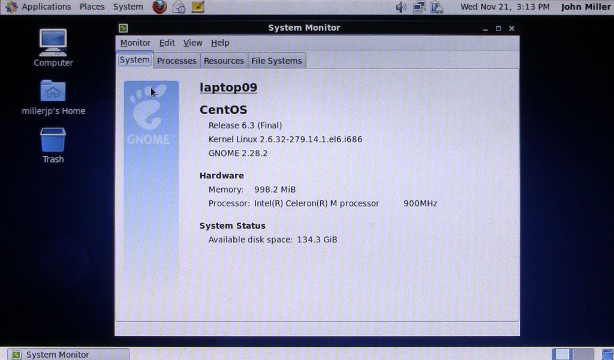Open the Monitor menu

[x=135, y=43]
